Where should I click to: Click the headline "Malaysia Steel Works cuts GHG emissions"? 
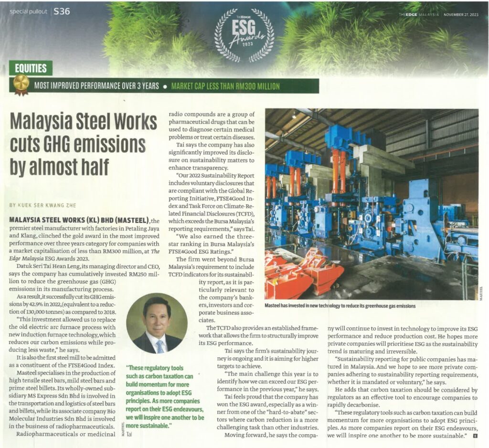click(83, 133)
